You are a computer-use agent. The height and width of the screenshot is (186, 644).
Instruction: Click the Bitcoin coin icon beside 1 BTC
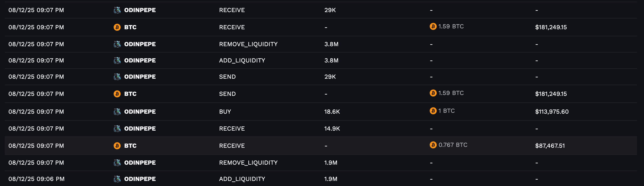(x=433, y=111)
